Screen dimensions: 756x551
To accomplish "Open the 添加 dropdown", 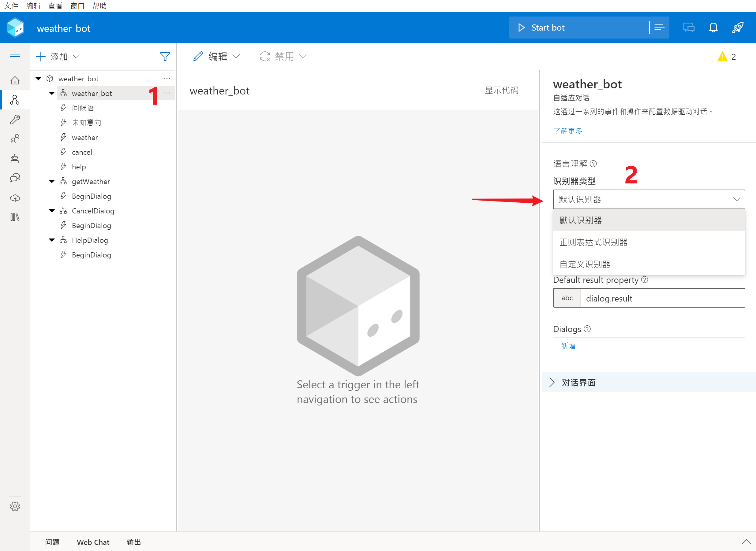I will click(58, 56).
